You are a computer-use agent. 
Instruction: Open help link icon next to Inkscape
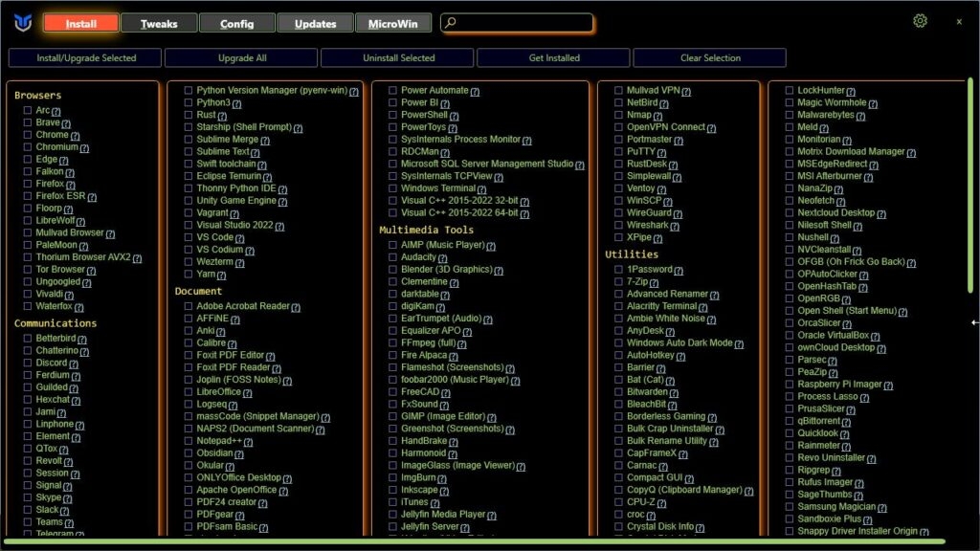click(x=444, y=491)
